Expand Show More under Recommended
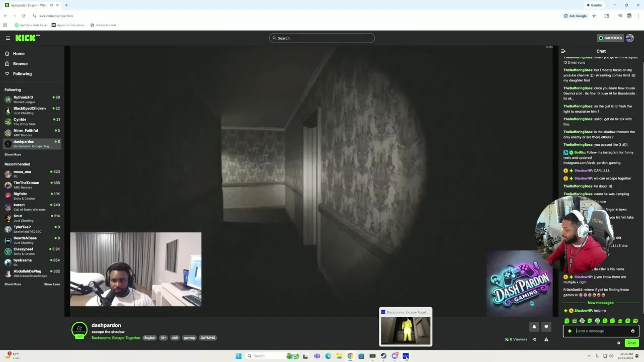Screen dimensions: 644x362 (13, 284)
